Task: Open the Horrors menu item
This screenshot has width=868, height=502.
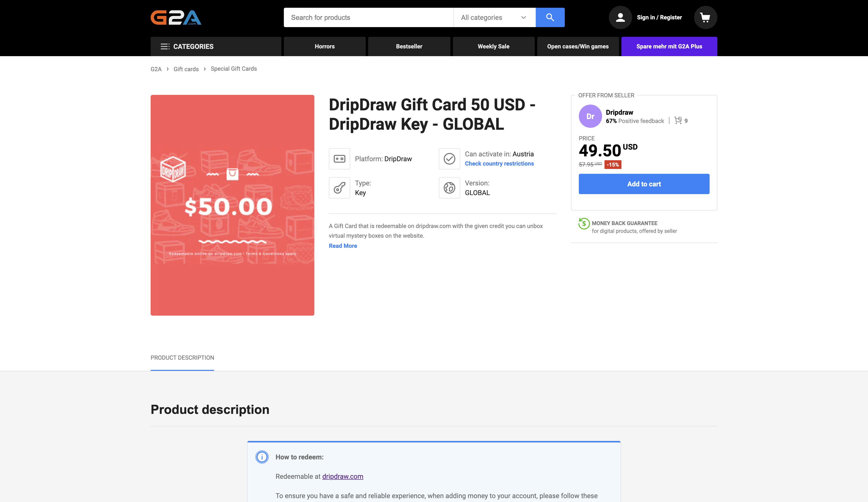Action: click(325, 46)
